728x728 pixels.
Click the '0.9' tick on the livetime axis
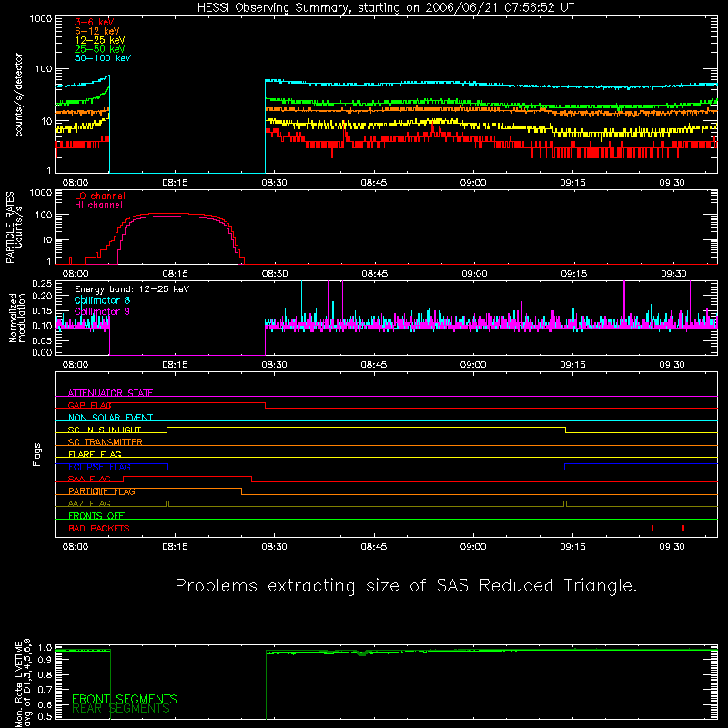(45, 660)
